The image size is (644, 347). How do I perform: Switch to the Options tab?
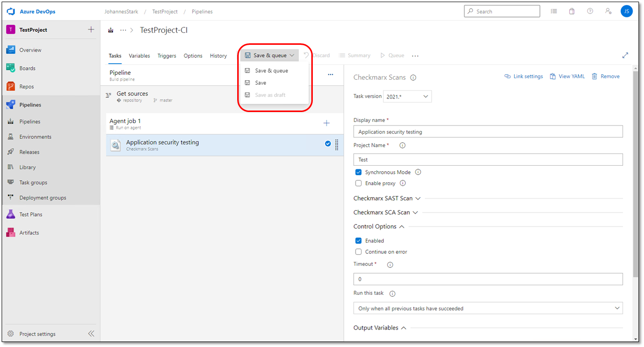(193, 56)
